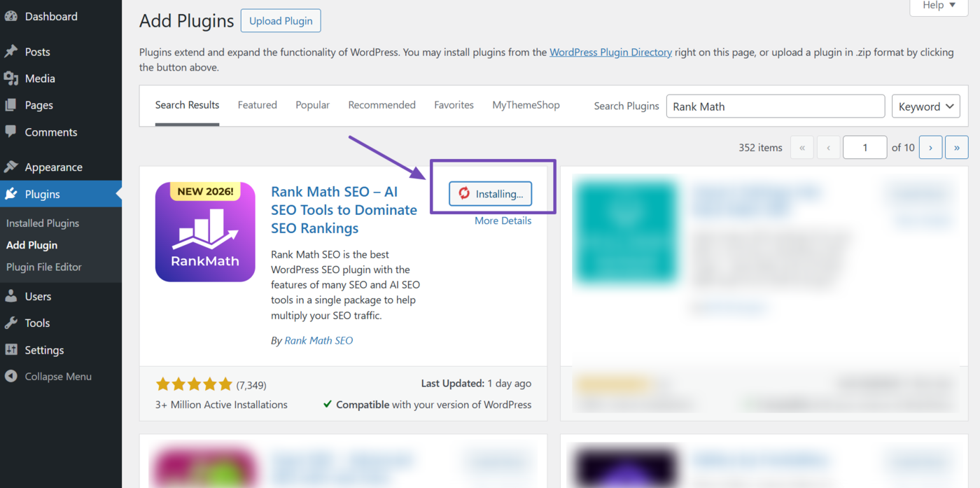This screenshot has width=980, height=488.
Task: Click the Appearance paintbrush icon
Action: point(10,167)
